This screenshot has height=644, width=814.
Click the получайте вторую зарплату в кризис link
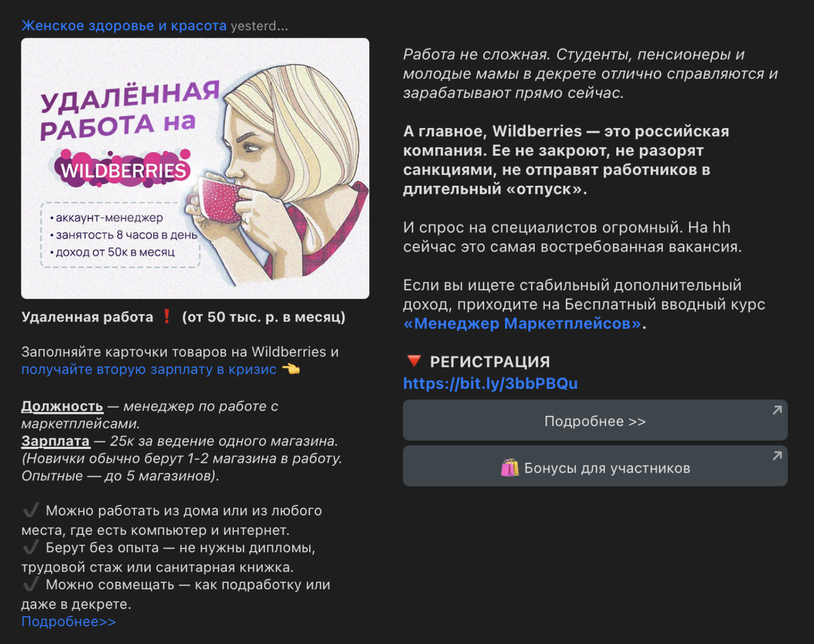[x=149, y=369]
